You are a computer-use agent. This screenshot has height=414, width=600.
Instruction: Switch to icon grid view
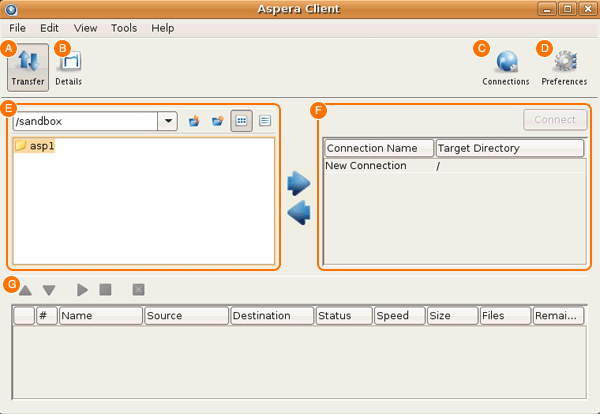click(241, 121)
